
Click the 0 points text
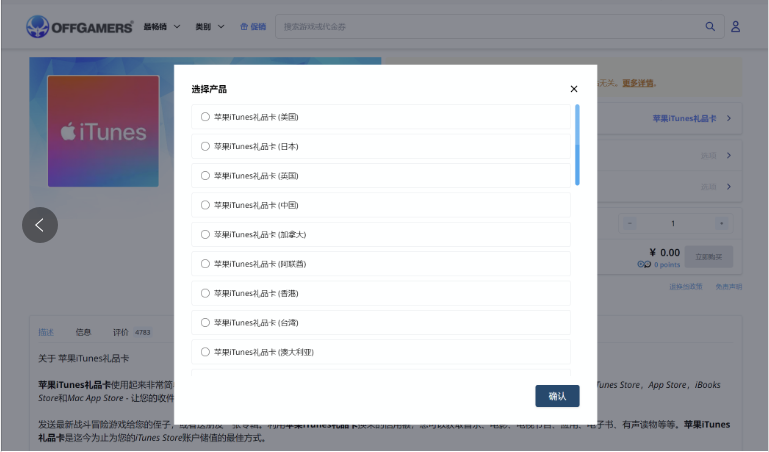click(667, 265)
